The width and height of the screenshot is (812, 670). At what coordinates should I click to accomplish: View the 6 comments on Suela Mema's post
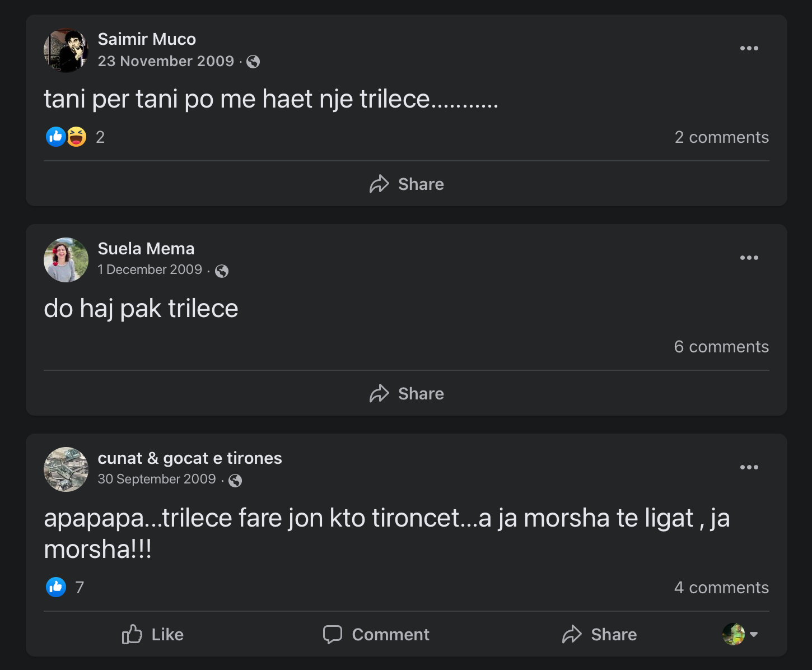point(722,346)
